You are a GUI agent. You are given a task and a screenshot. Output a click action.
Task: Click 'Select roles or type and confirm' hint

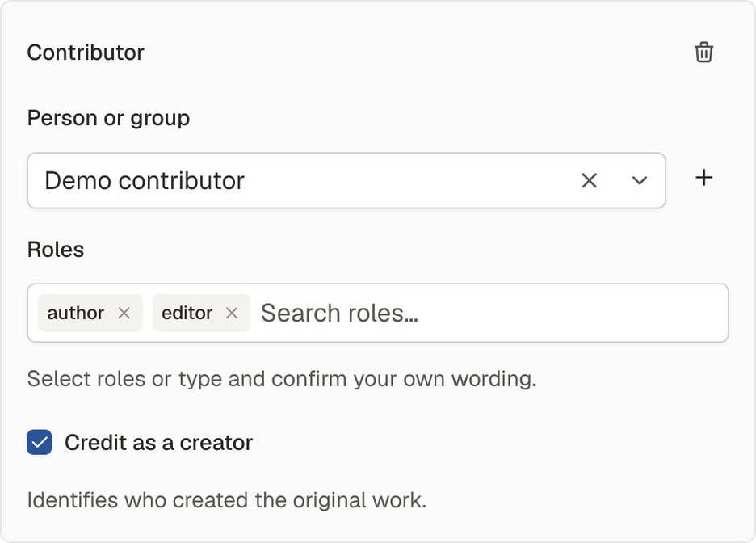click(282, 379)
